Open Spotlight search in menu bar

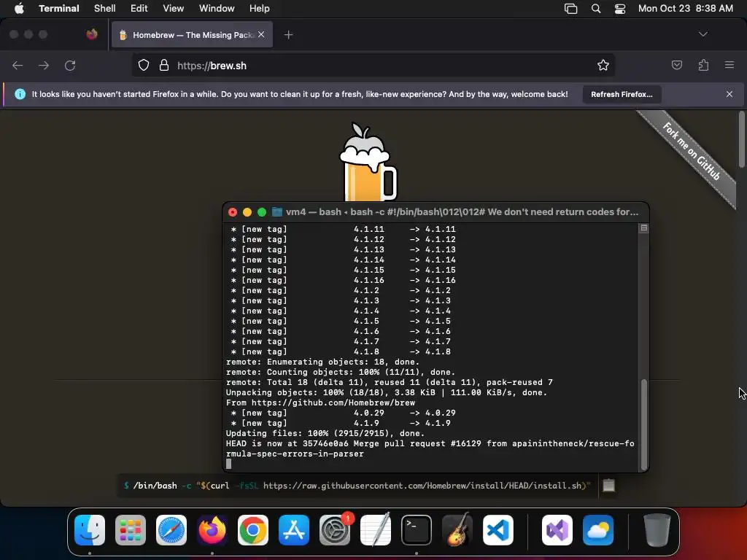[596, 9]
